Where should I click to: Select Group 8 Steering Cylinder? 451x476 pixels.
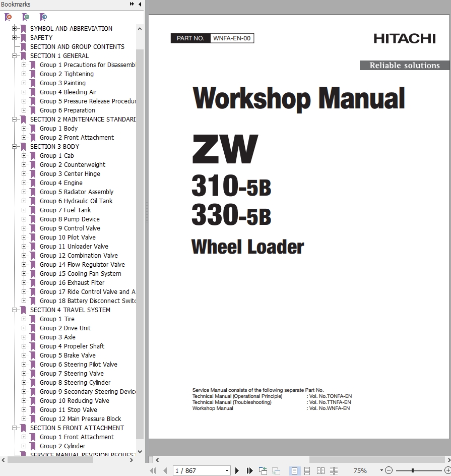click(75, 383)
